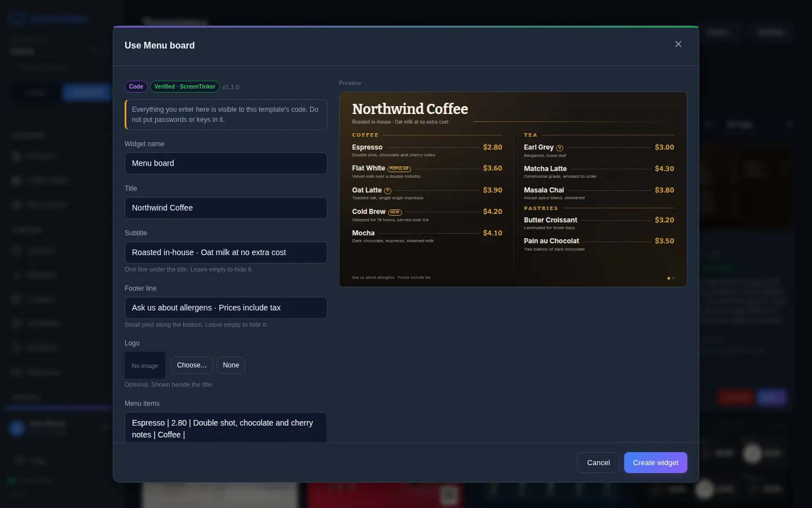Image resolution: width=812 pixels, height=508 pixels.
Task: Click the $4.20 Cold Brew price
Action: pyautogui.click(x=492, y=212)
